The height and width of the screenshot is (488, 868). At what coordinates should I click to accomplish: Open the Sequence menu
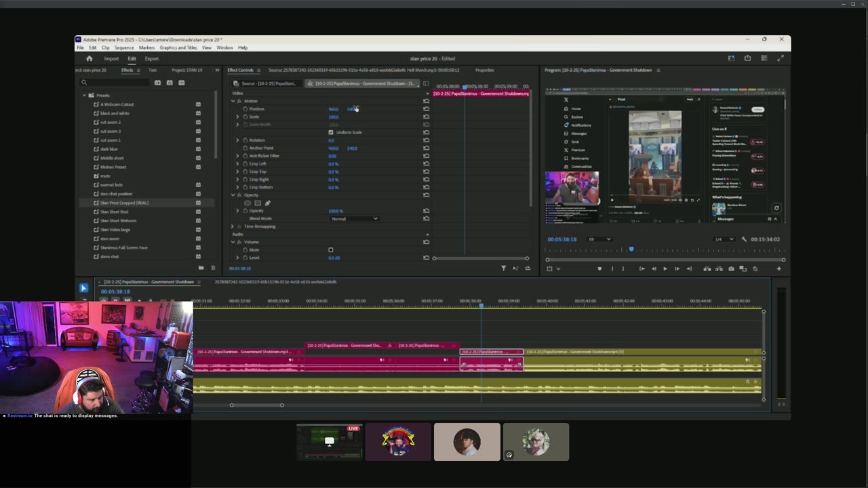[124, 48]
